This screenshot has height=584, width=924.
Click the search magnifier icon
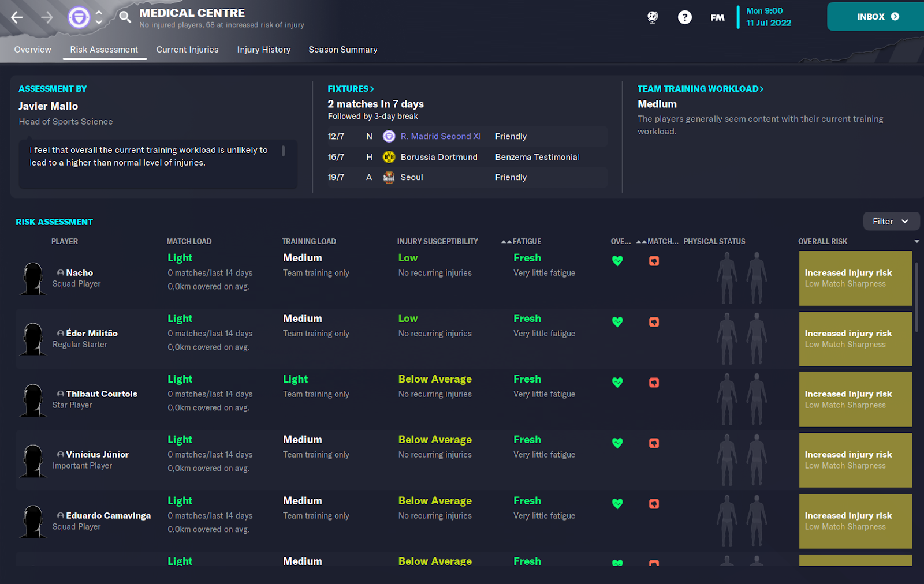tap(125, 17)
